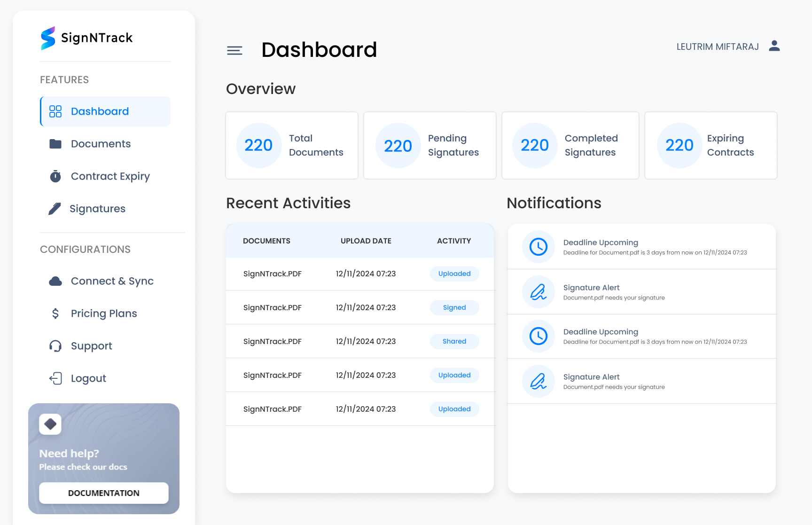Click the 220 Total Documents circle

coord(258,145)
